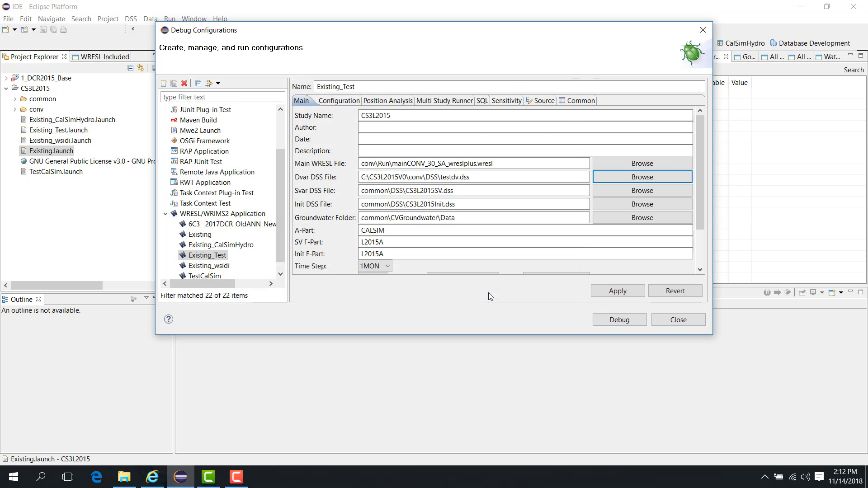The image size is (868, 488).
Task: Click the Author input field
Action: tap(525, 127)
